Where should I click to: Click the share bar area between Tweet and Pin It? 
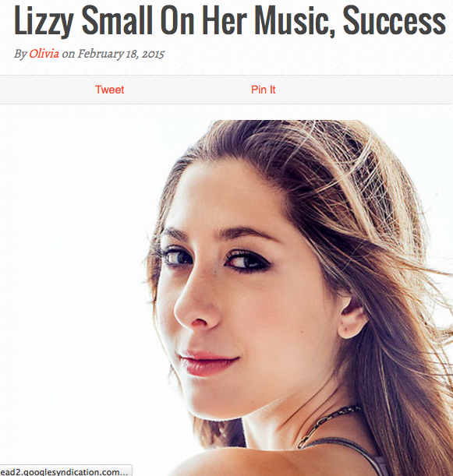187,90
